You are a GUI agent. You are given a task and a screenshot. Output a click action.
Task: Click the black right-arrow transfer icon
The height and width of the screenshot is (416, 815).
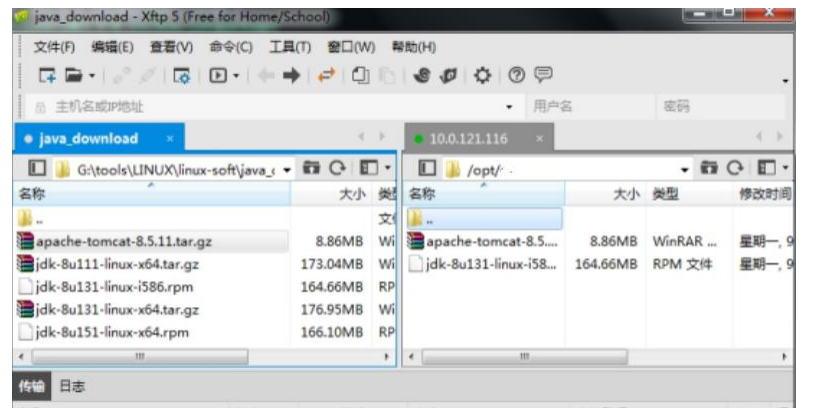pyautogui.click(x=292, y=76)
